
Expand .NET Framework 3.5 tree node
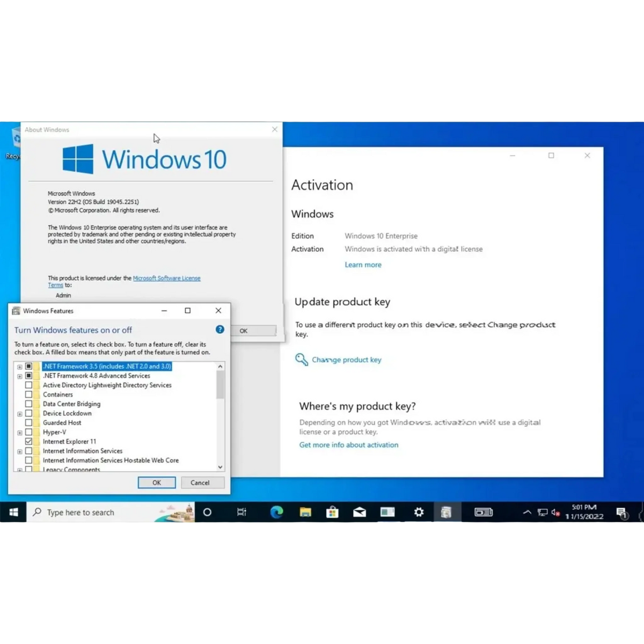[20, 366]
